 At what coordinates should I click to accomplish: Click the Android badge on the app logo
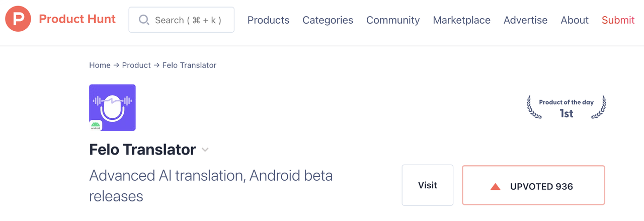click(96, 126)
